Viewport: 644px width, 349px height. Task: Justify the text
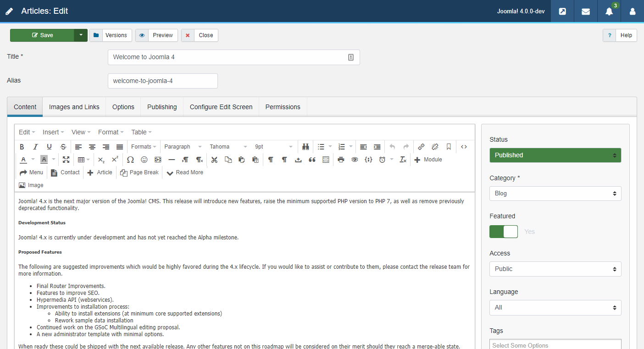[x=120, y=147]
